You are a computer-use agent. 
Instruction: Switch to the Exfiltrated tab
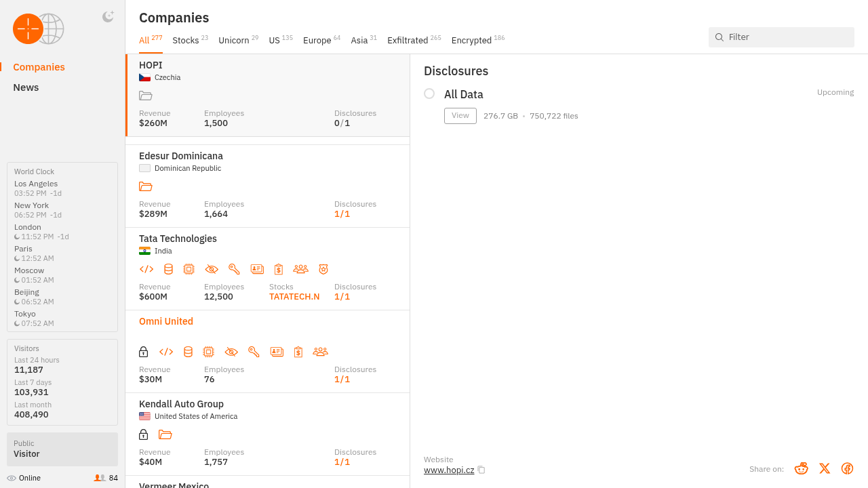pyautogui.click(x=414, y=40)
